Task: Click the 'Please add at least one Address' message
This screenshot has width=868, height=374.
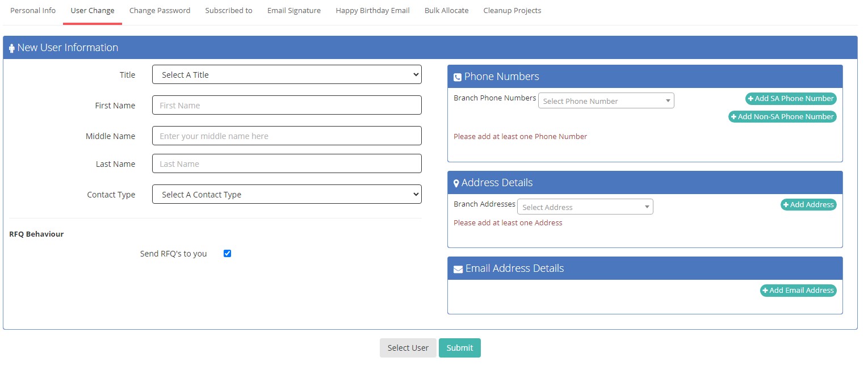Action: pyautogui.click(x=508, y=222)
